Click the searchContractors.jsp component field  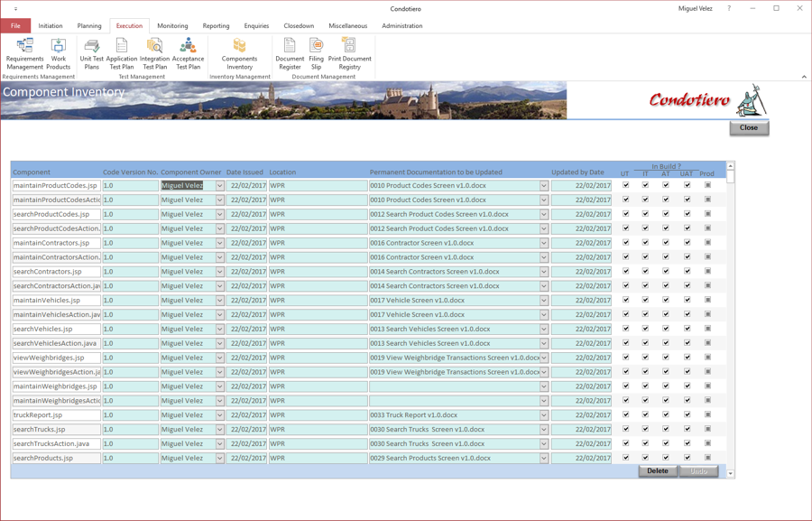click(x=57, y=272)
